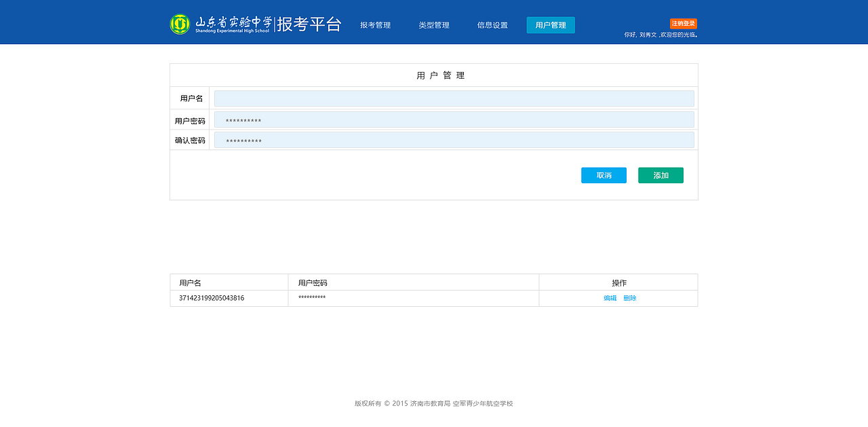Click the empty 用户名 input field
Screen dimensions: 868x427
454,98
